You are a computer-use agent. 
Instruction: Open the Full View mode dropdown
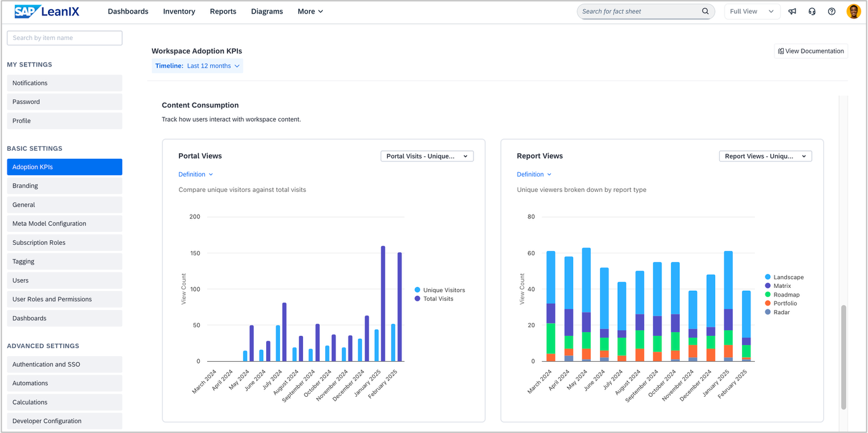(753, 11)
